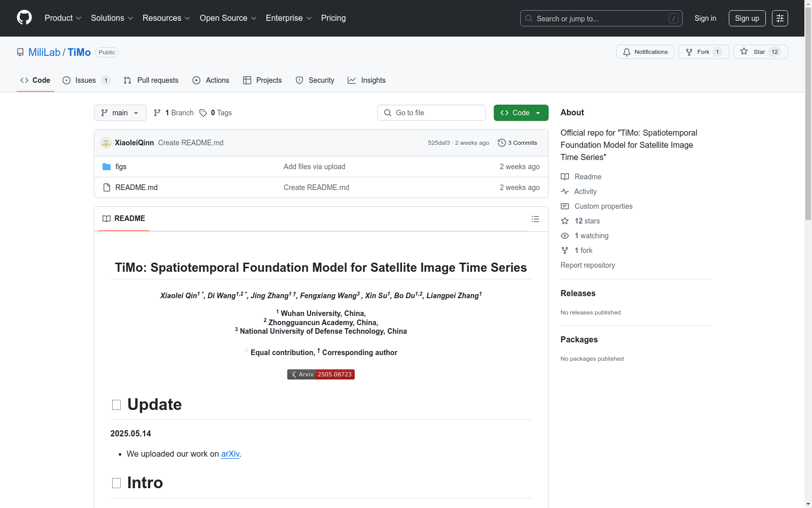Click XiaoleiQinn's avatar image

[106, 143]
